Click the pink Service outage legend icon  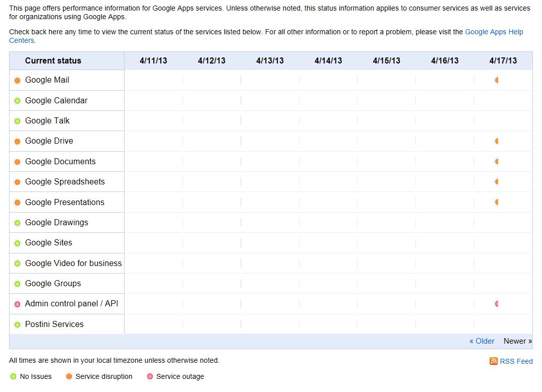click(150, 376)
